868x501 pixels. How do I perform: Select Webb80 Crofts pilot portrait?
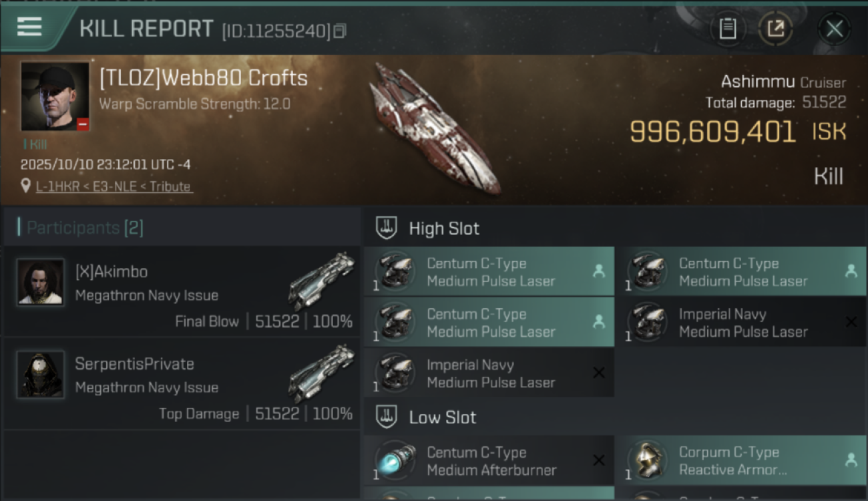55,96
